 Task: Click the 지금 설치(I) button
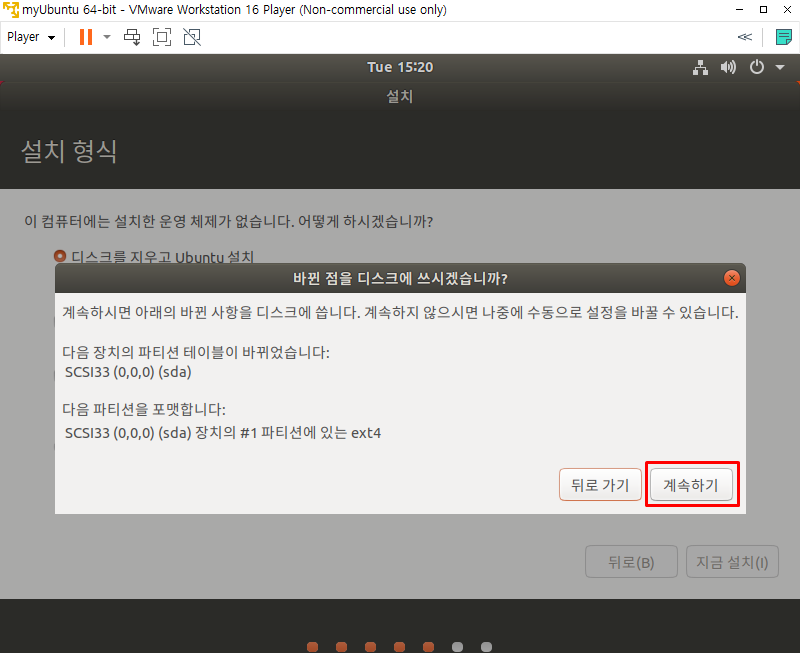[732, 562]
